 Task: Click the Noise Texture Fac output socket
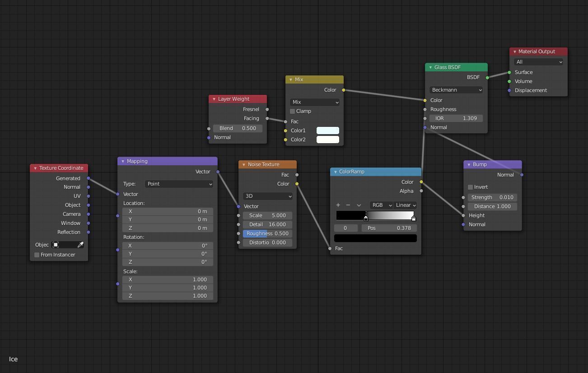[x=297, y=175]
